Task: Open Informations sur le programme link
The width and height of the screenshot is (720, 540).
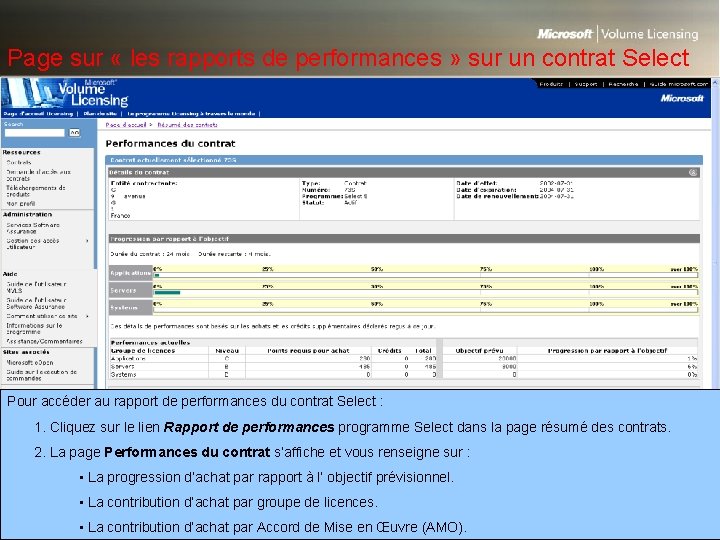Action: click(34, 328)
